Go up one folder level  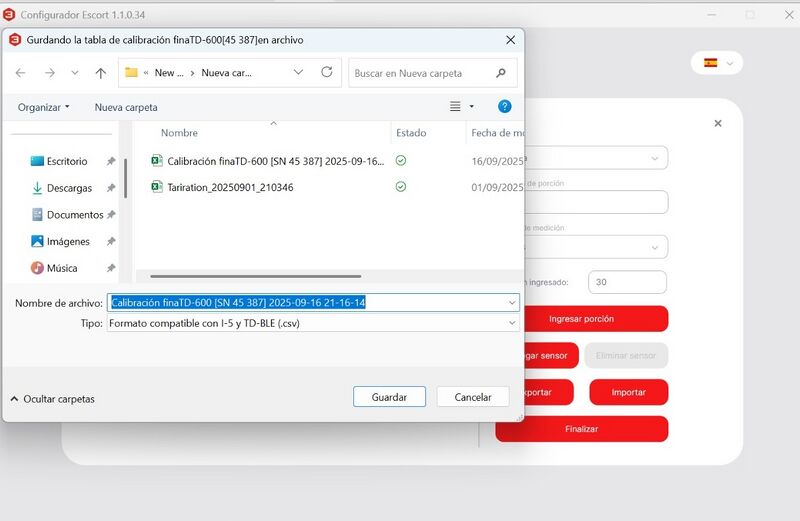point(101,73)
